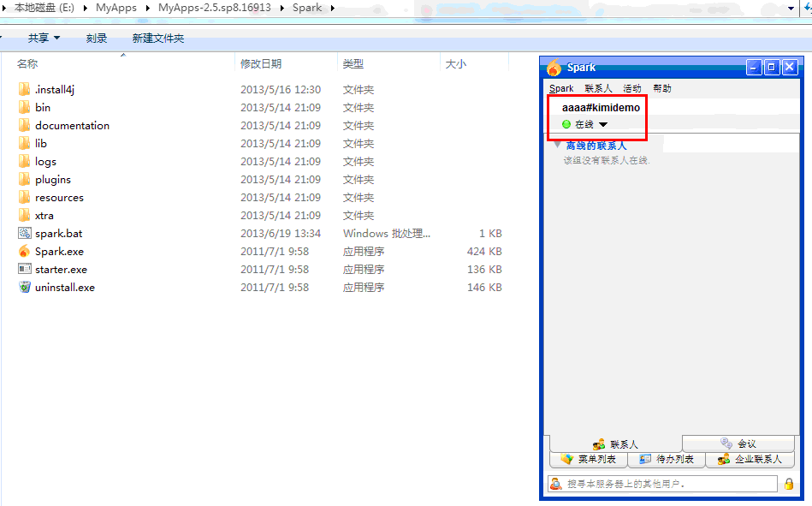Screen dimensions: 812x506
Task: Open the 帮助 menu
Action: 661,89
